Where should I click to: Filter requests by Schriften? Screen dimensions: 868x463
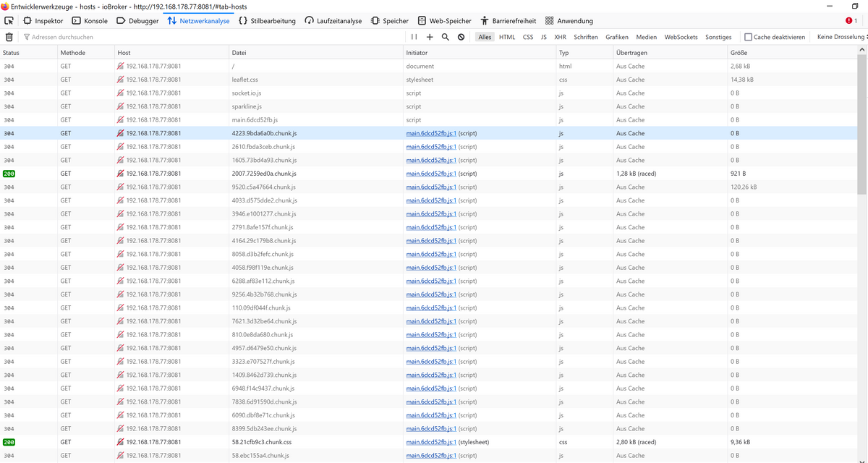tap(586, 37)
